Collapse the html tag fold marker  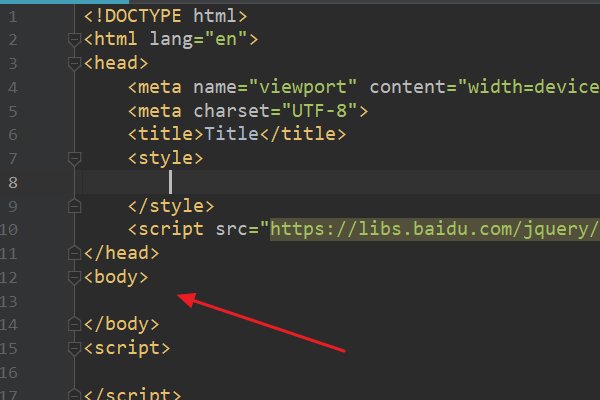pos(73,40)
